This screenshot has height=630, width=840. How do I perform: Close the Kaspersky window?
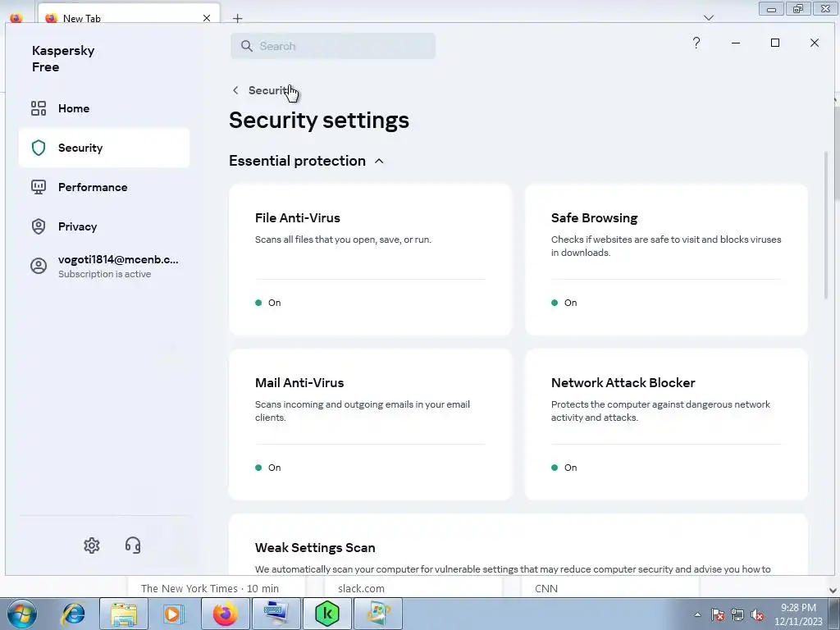pyautogui.click(x=815, y=43)
